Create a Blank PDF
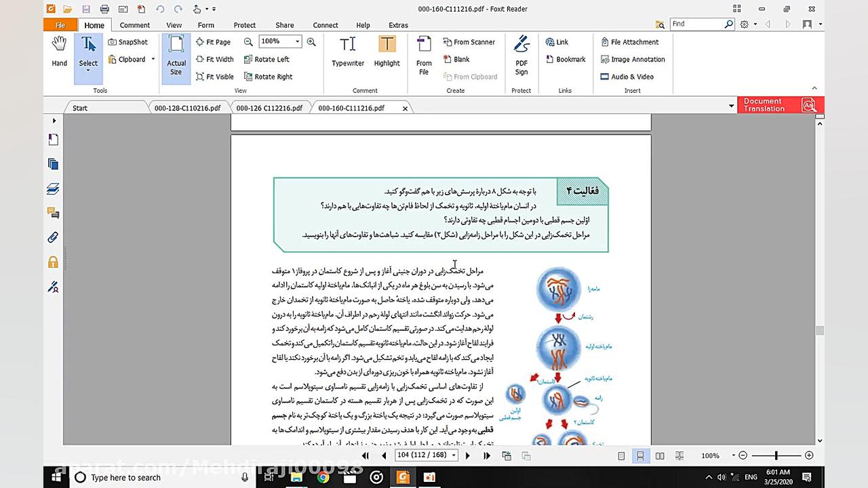Viewport: 868px width, 488px height. click(x=456, y=60)
